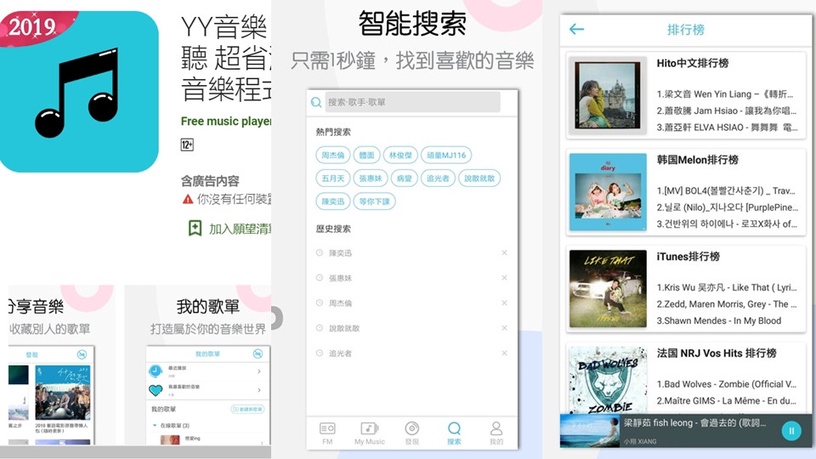Viewport: 816px width, 459px height.
Task: Switch to the 我的 profile tab
Action: (496, 433)
